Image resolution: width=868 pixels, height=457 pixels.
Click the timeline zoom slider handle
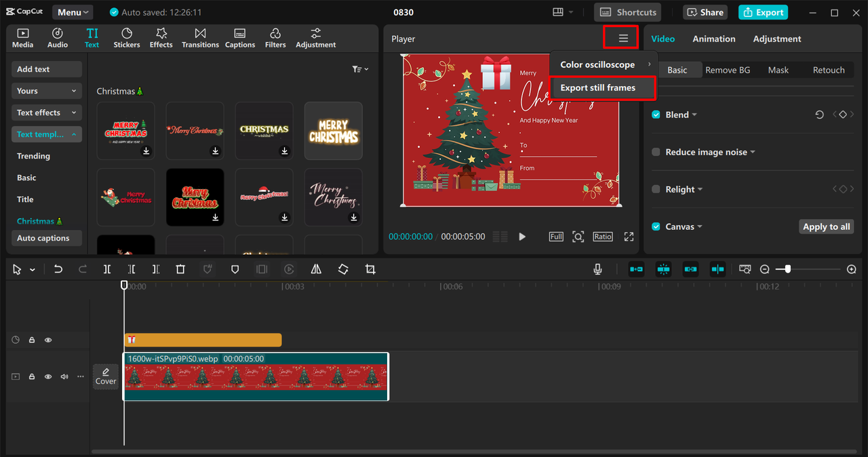click(787, 269)
